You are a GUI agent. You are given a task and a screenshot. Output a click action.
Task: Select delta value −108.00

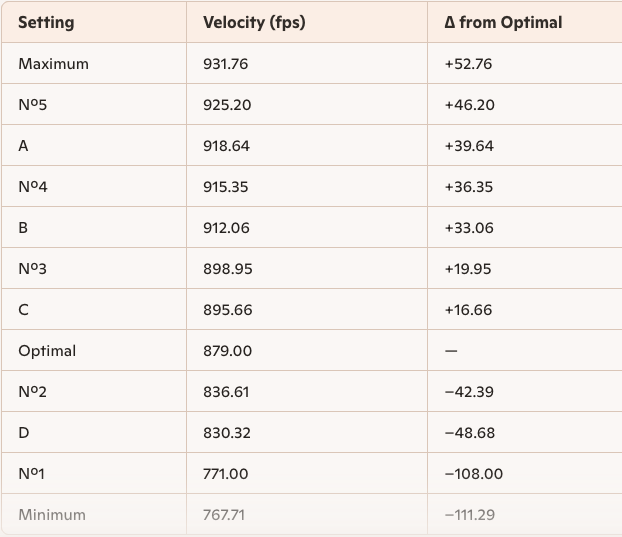point(474,474)
